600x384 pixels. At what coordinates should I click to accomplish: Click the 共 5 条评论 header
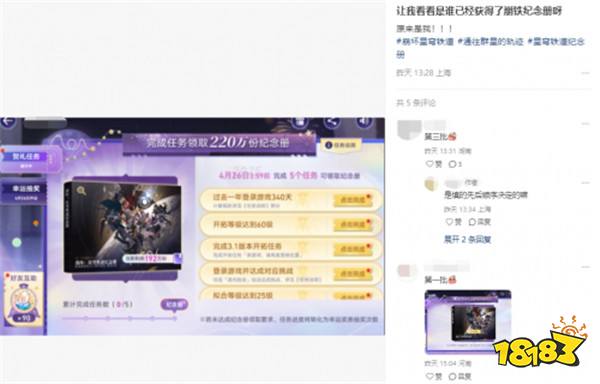pos(416,103)
